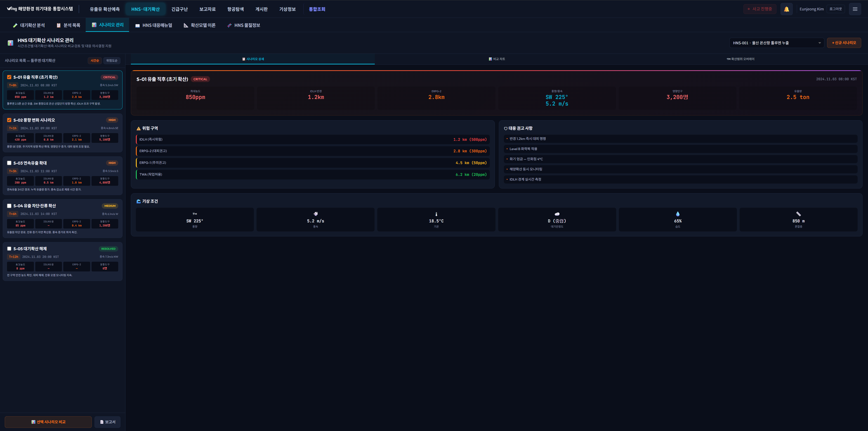Viewport: 868px width, 431px height.
Task: Switch to the 비교 차트 tab
Action: click(497, 59)
